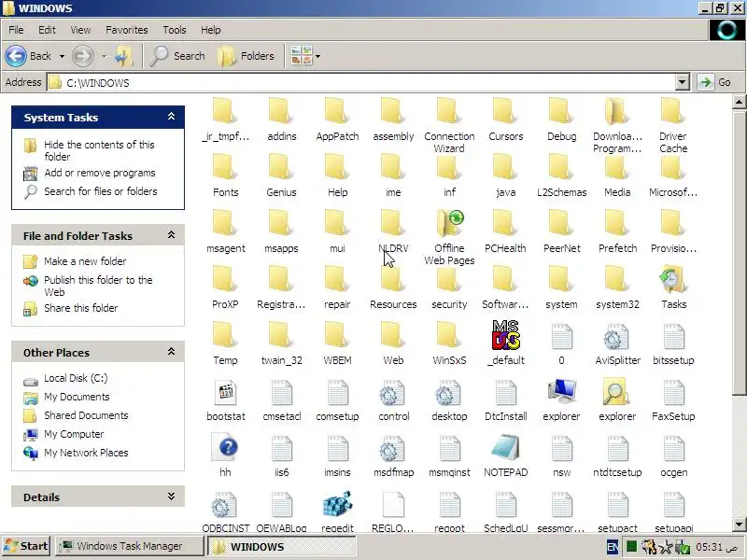Open the Favorites menu
This screenshot has width=747, height=560.
point(127,30)
